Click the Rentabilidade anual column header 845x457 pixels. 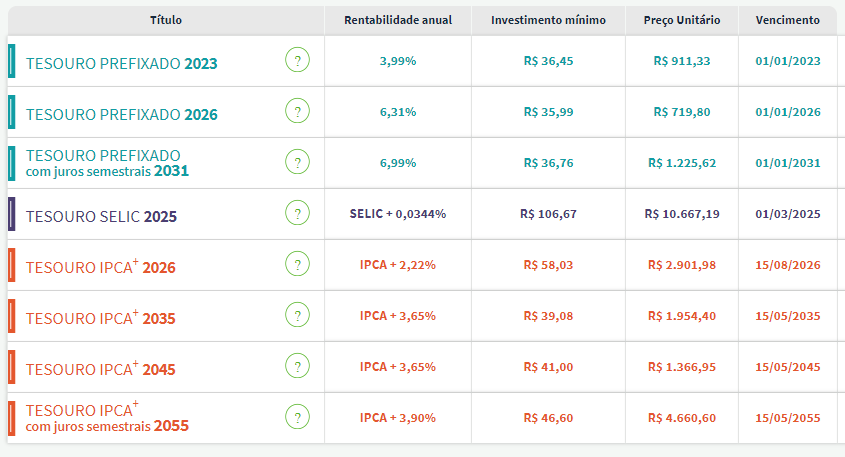(x=397, y=20)
